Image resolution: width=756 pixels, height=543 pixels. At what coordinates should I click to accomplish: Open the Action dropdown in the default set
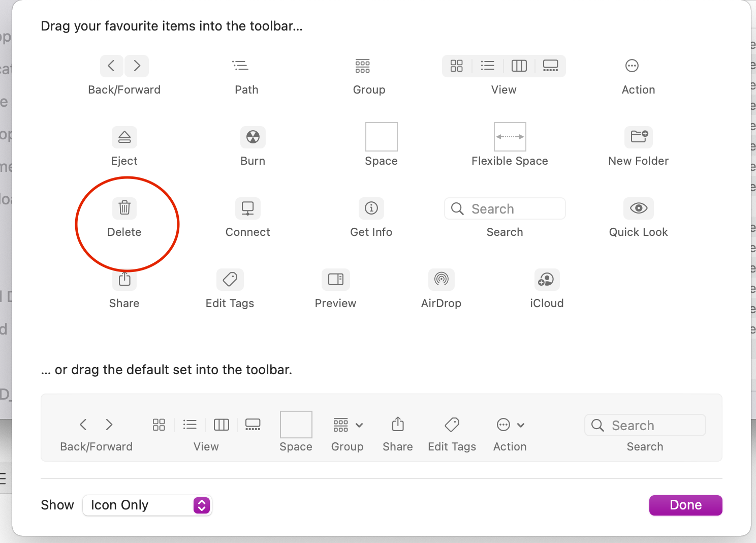pyautogui.click(x=511, y=425)
